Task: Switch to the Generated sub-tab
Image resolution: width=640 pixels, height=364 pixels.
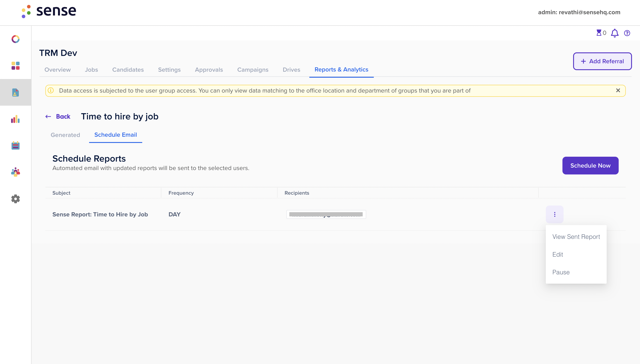Action: [x=65, y=135]
